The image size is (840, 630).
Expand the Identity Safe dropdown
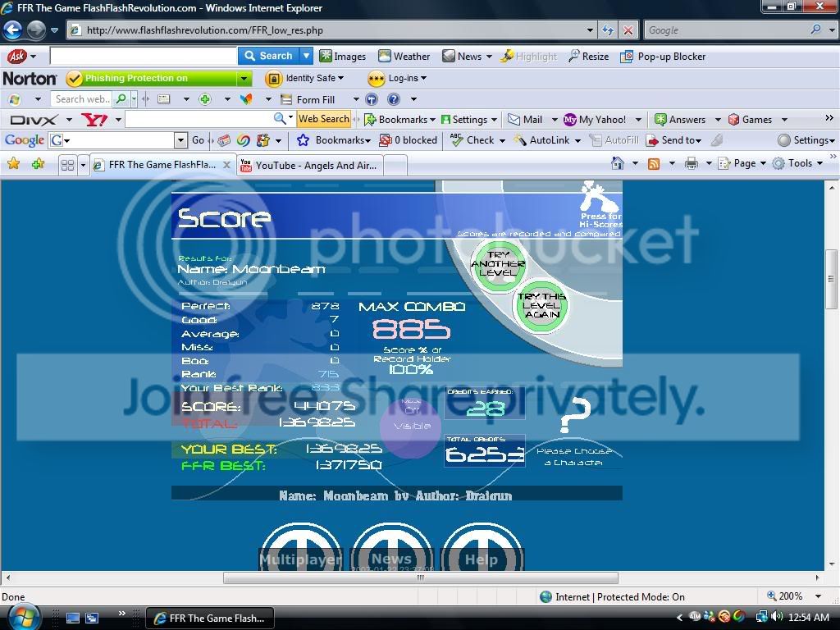click(x=305, y=79)
